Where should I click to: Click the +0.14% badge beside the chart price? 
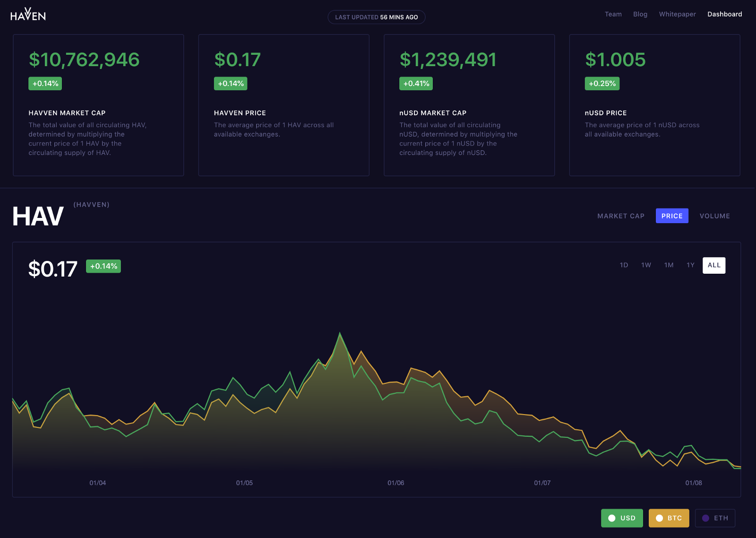(x=103, y=266)
